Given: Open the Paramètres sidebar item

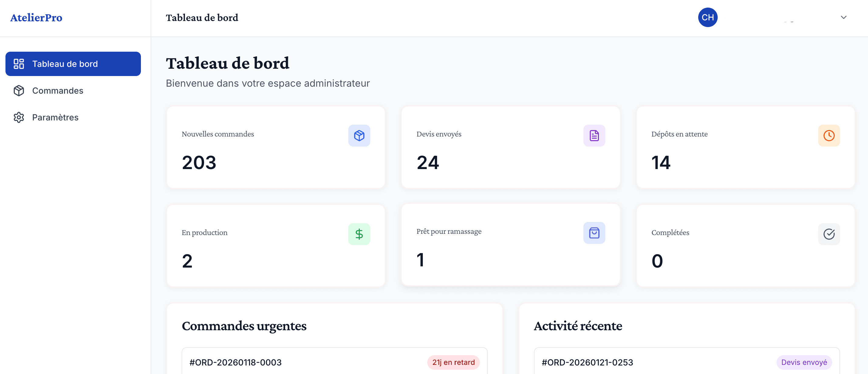Looking at the screenshot, I should 55,117.
